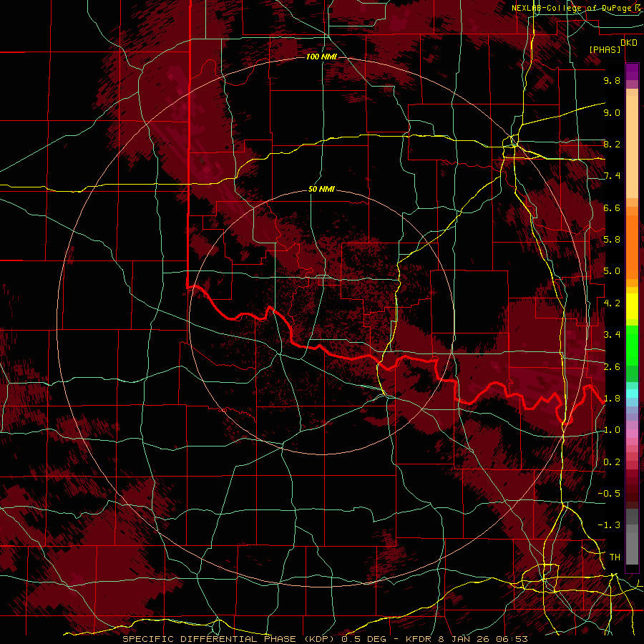Screen dimensions: 644x644
Task: Click the 9.8 value on the scale
Action: tap(612, 80)
